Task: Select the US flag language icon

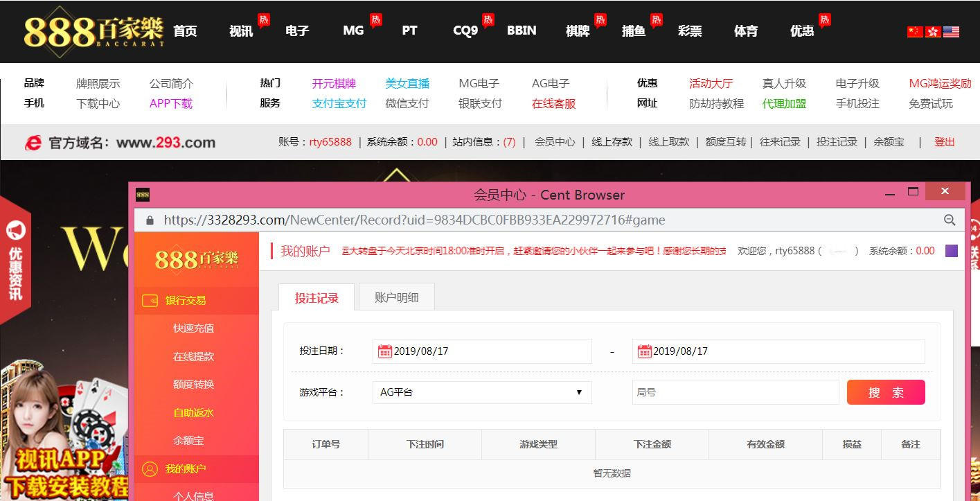Action: 951,31
